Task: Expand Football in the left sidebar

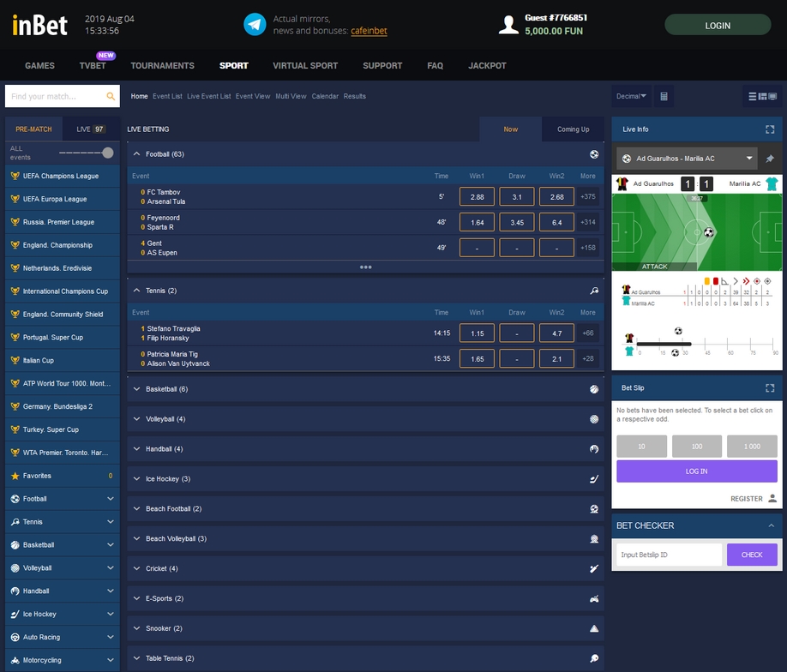Action: coord(110,499)
